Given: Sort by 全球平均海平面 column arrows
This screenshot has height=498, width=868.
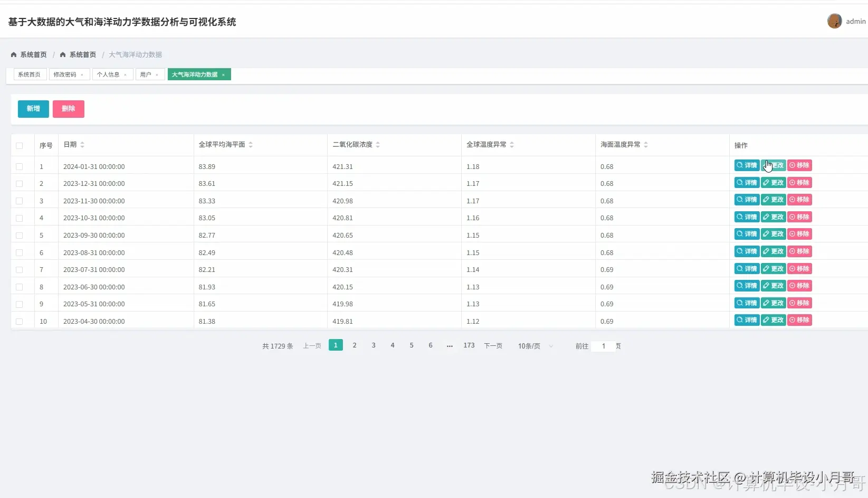Looking at the screenshot, I should click(x=251, y=145).
